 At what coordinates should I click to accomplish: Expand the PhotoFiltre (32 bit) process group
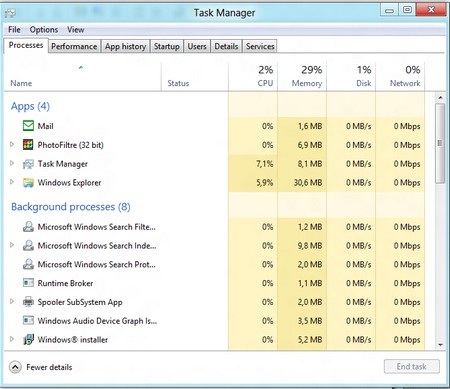click(12, 144)
